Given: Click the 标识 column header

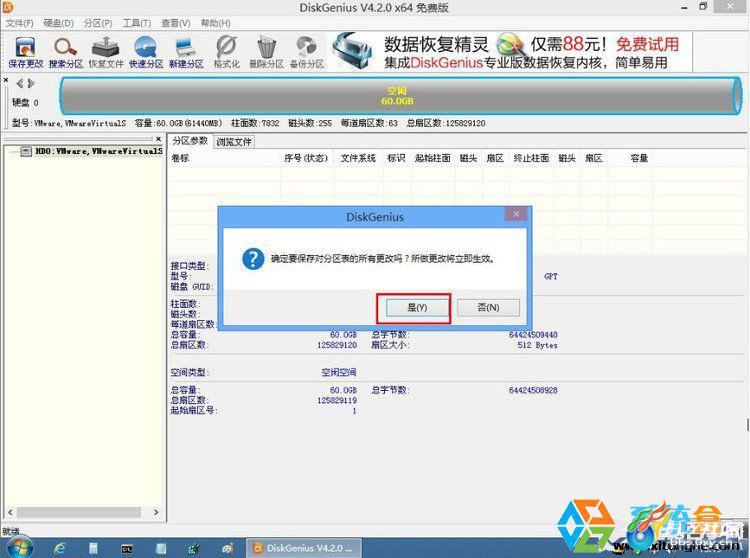Looking at the screenshot, I should point(396,158).
